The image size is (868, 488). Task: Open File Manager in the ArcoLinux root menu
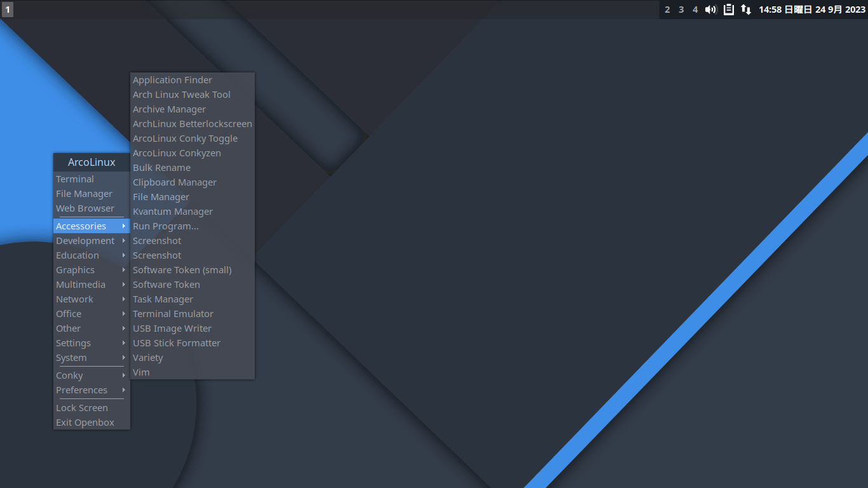pos(92,194)
